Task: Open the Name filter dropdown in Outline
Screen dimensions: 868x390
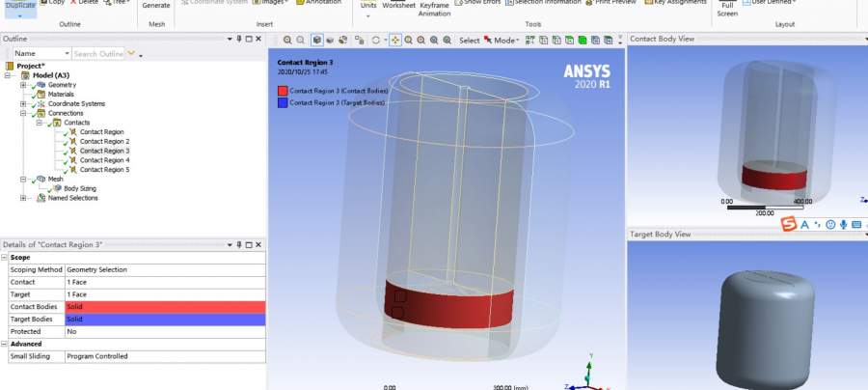Action: (66, 54)
